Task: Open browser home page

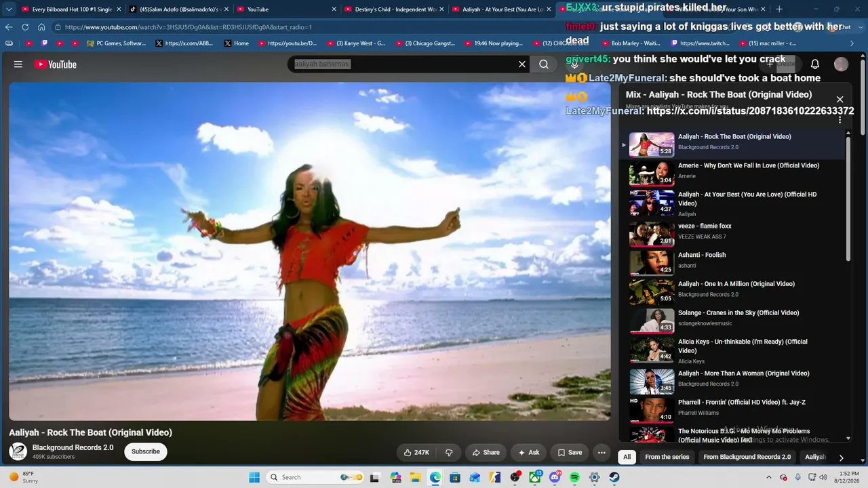Action: click(x=41, y=27)
